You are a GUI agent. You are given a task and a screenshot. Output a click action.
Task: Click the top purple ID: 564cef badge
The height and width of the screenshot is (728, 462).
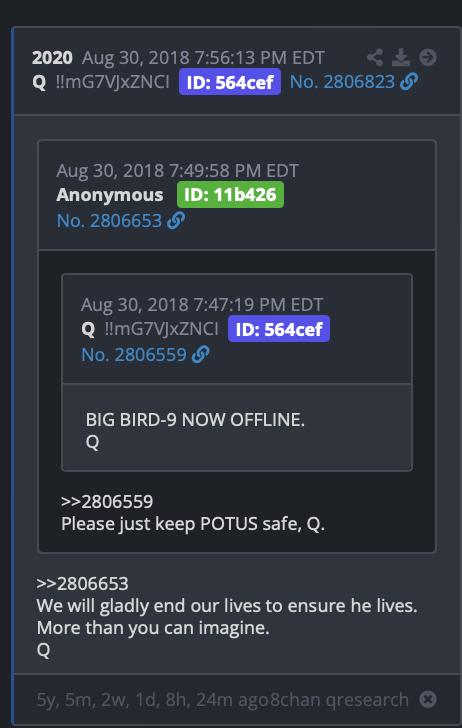pyautogui.click(x=230, y=82)
